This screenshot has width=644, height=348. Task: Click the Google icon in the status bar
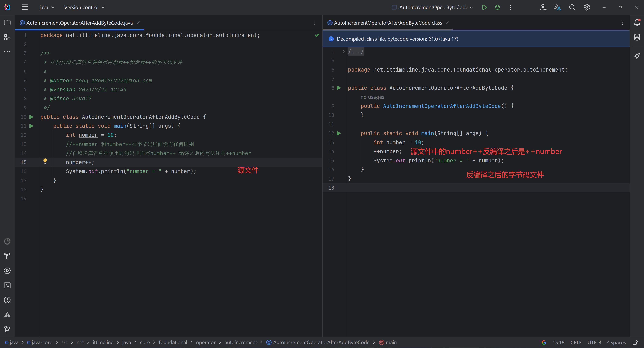pos(544,342)
